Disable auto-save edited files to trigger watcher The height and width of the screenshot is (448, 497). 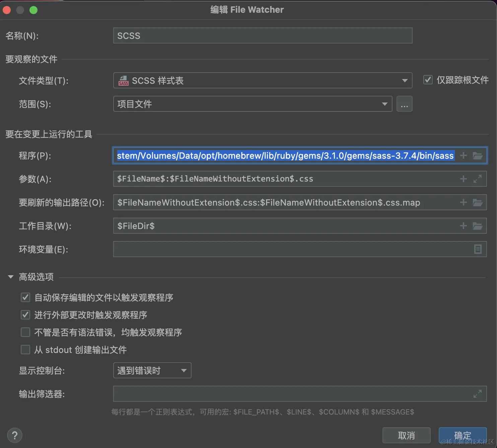[25, 297]
